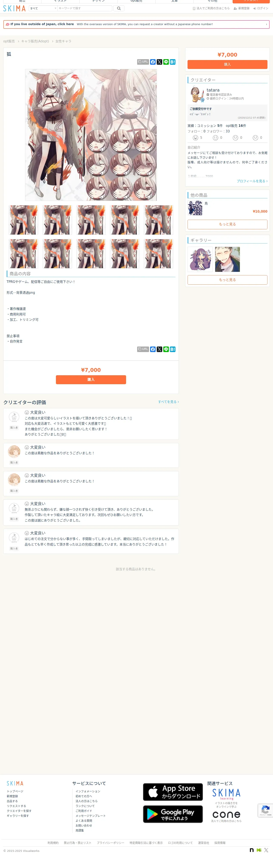
Task: Click もっと見る under ギャラリー
Action: click(x=227, y=280)
